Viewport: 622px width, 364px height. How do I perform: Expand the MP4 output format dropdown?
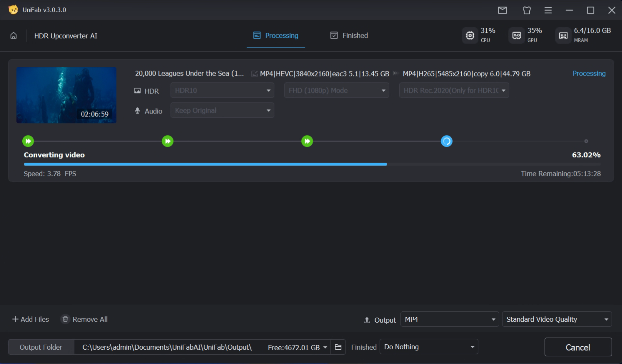(x=449, y=319)
